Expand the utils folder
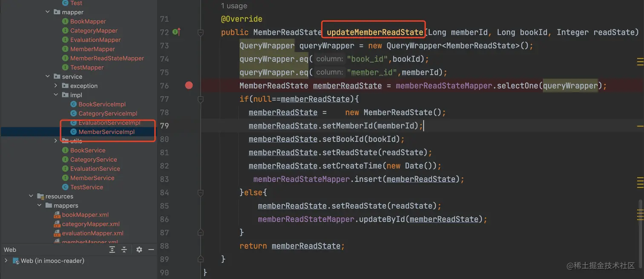This screenshot has height=279, width=644. [x=56, y=141]
